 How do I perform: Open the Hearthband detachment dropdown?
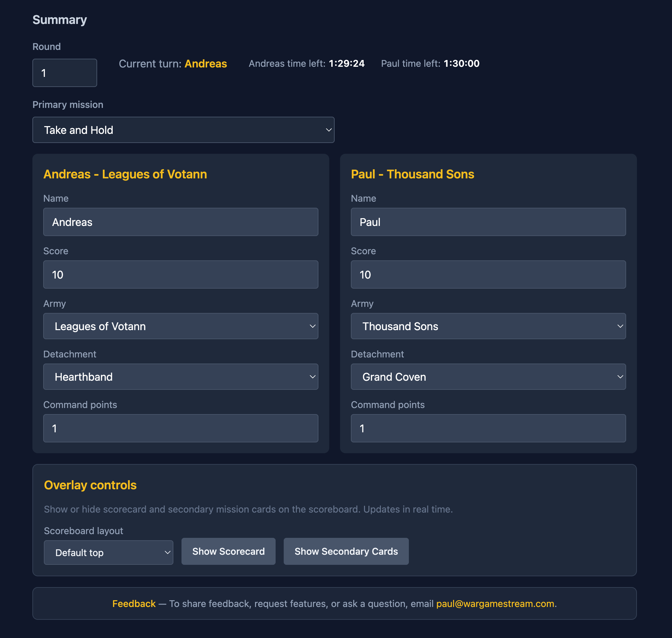pyautogui.click(x=180, y=376)
